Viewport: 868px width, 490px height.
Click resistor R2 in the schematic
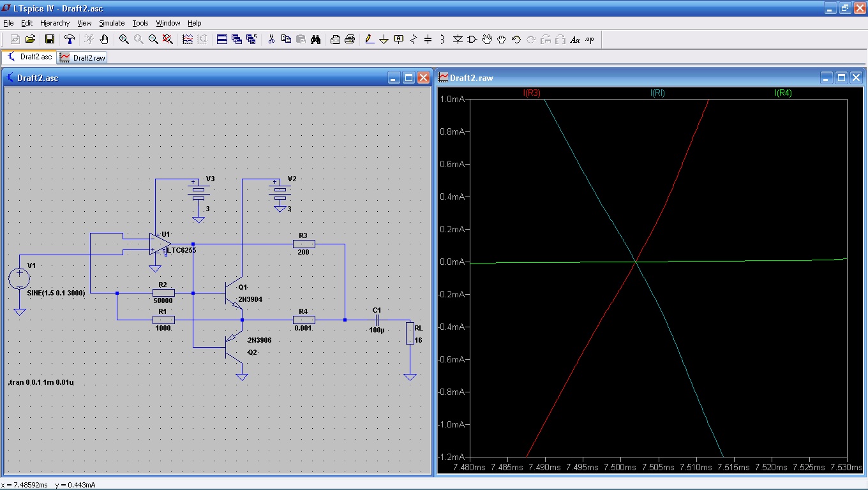click(163, 293)
